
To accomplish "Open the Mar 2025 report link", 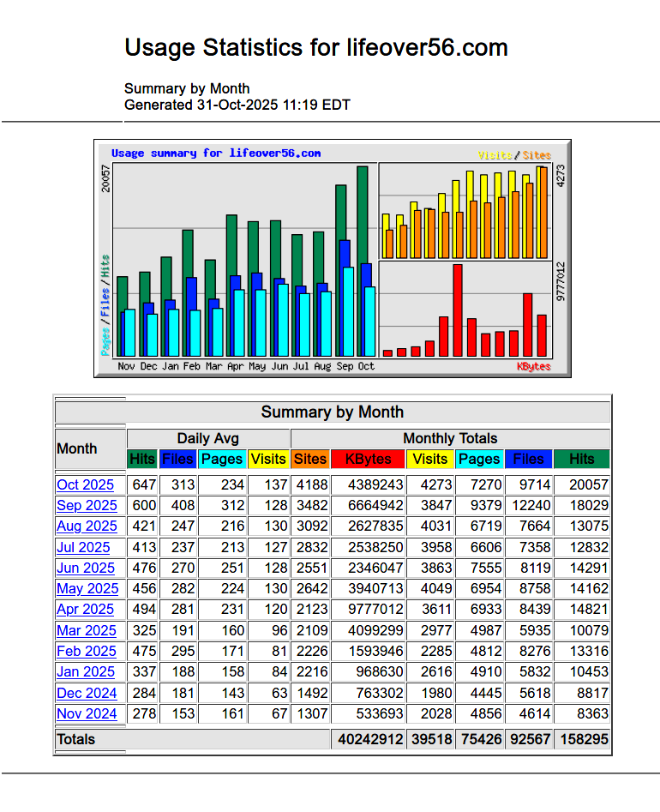I will pos(86,630).
